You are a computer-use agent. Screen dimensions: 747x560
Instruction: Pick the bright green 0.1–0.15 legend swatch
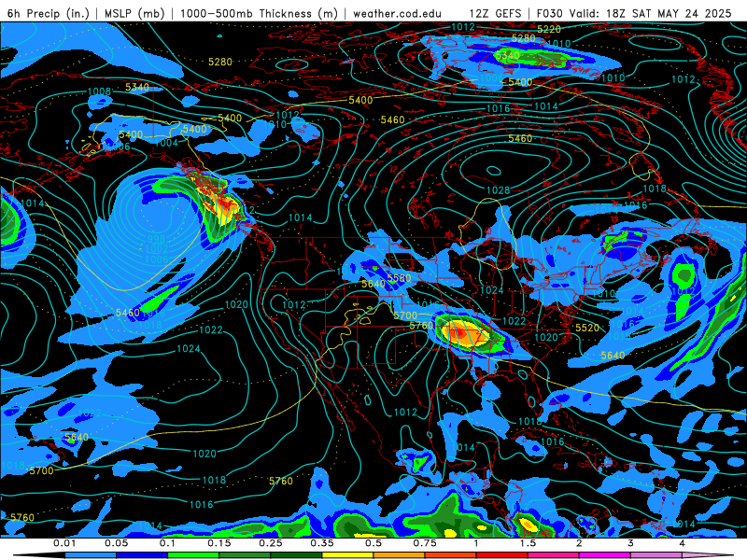(x=193, y=555)
